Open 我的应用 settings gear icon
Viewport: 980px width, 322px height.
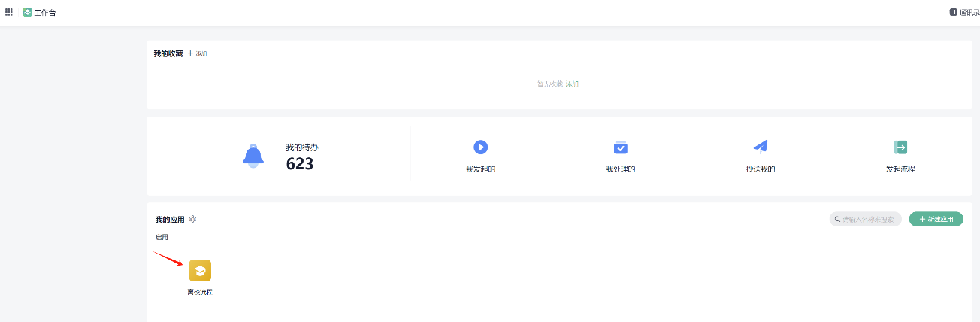tap(193, 219)
